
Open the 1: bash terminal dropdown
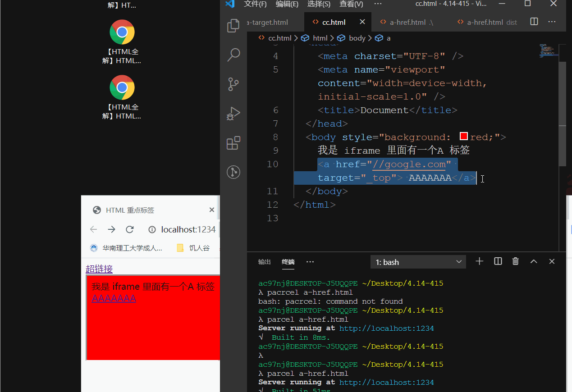pyautogui.click(x=418, y=262)
